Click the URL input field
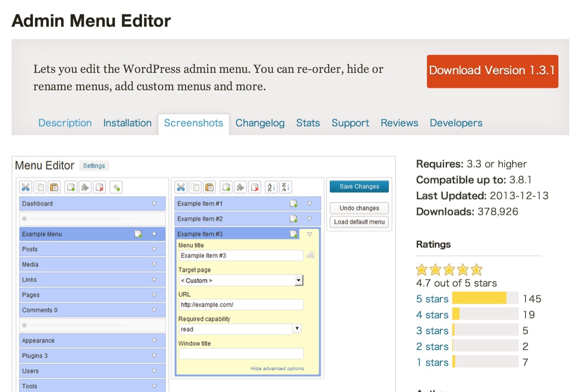Image resolution: width=578 pixels, height=392 pixels. click(x=241, y=305)
